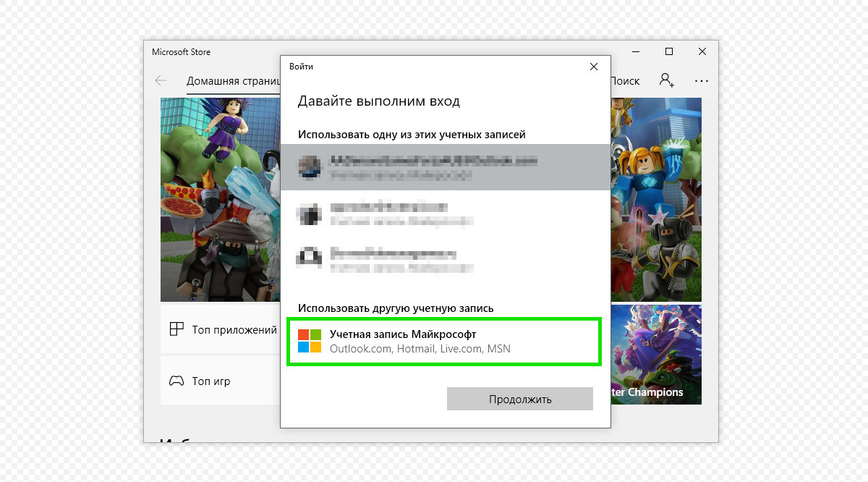The image size is (868, 482).
Task: Click the back arrow in Microsoft Store
Action: pos(161,81)
